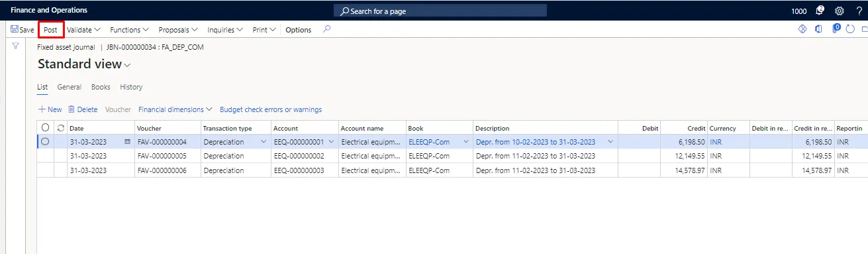Screen dimensions: 868x254
Task: Click voucher cell FAV-000000005
Action: point(162,156)
